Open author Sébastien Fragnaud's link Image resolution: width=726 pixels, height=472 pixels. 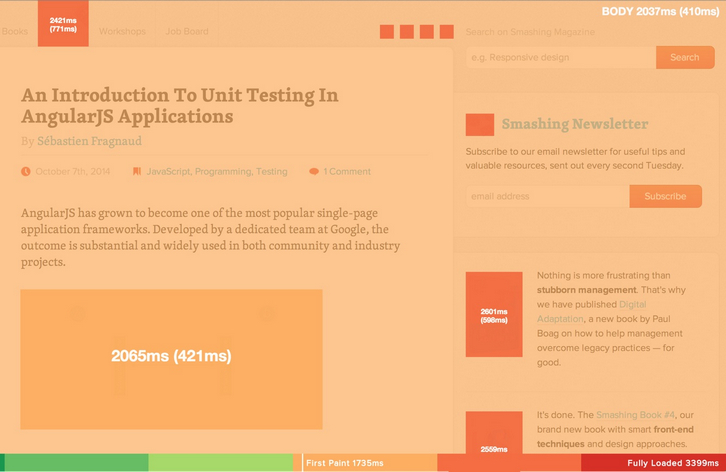point(89,141)
